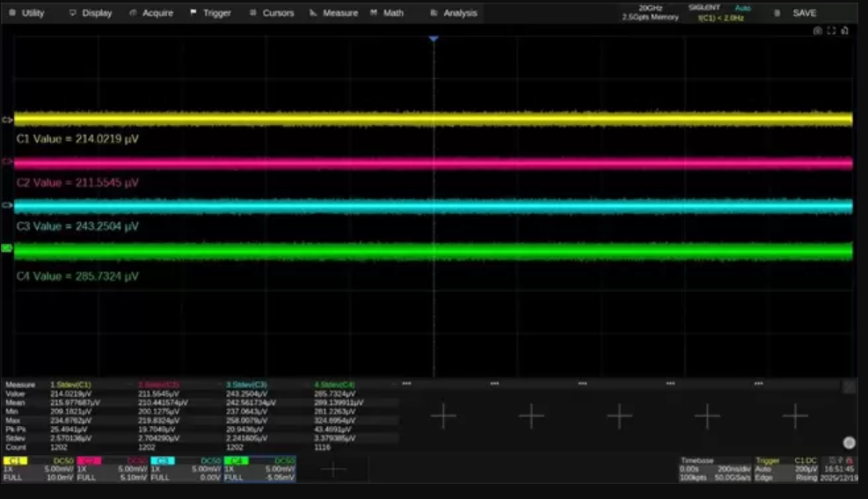Open the Measure menu

point(334,13)
